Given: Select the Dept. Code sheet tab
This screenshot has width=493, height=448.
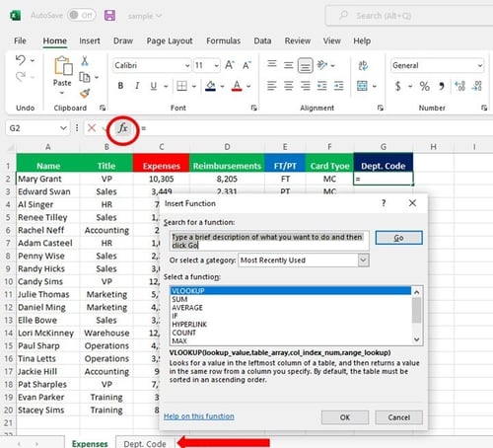Looking at the screenshot, I should coord(145,443).
